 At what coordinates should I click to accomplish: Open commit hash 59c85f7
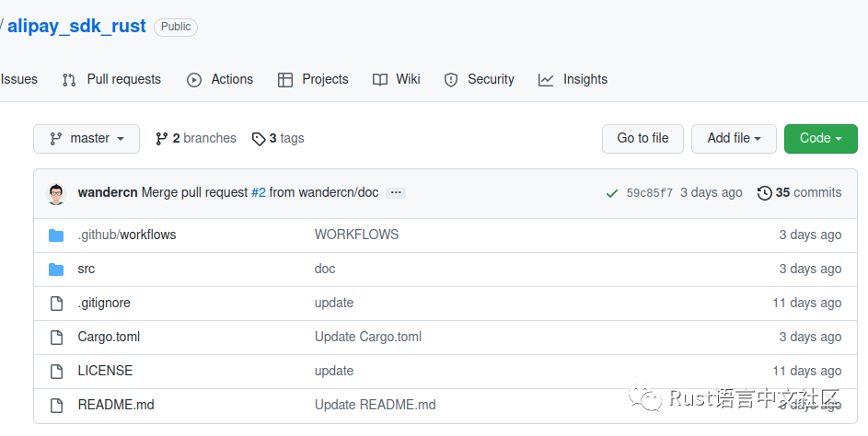coord(649,193)
